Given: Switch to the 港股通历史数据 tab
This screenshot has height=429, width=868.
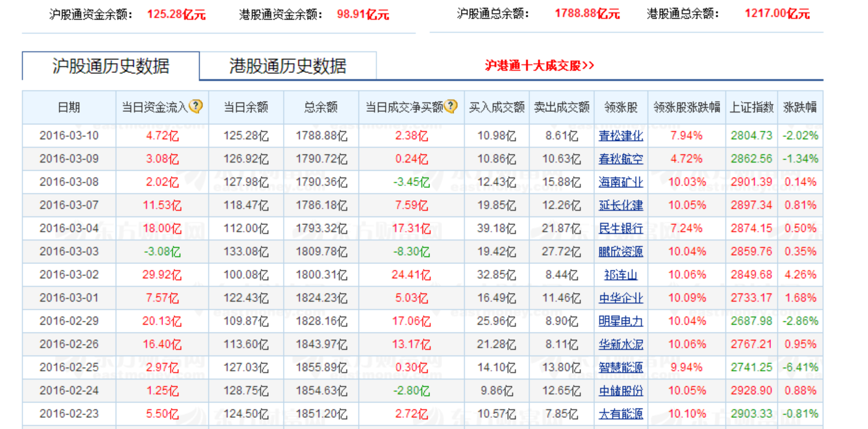Looking at the screenshot, I should [287, 64].
